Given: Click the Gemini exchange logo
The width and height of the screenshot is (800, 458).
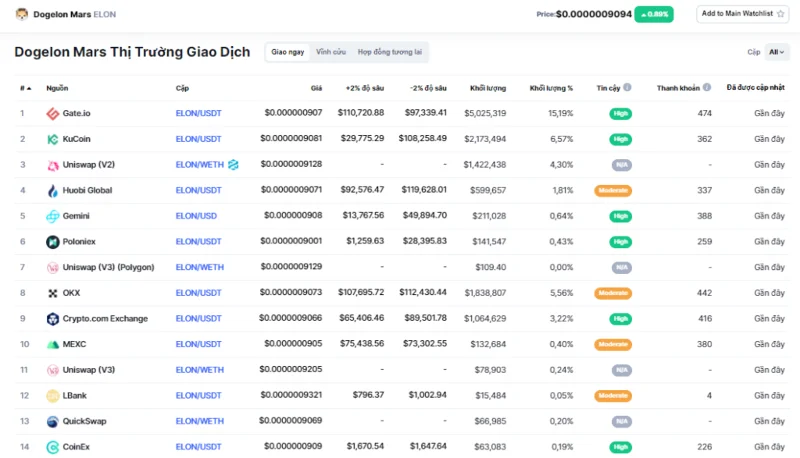Looking at the screenshot, I should (53, 216).
